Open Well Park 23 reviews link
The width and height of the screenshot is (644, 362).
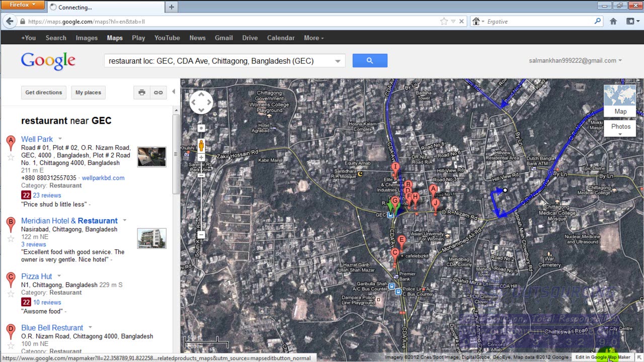pos(47,195)
